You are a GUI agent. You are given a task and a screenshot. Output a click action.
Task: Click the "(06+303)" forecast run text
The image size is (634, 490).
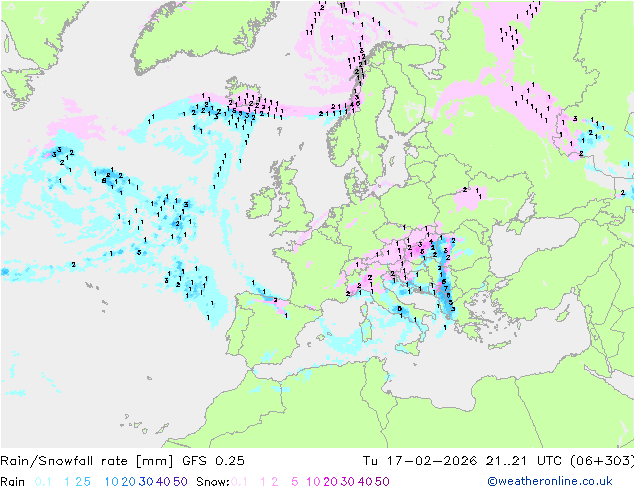tap(602, 461)
